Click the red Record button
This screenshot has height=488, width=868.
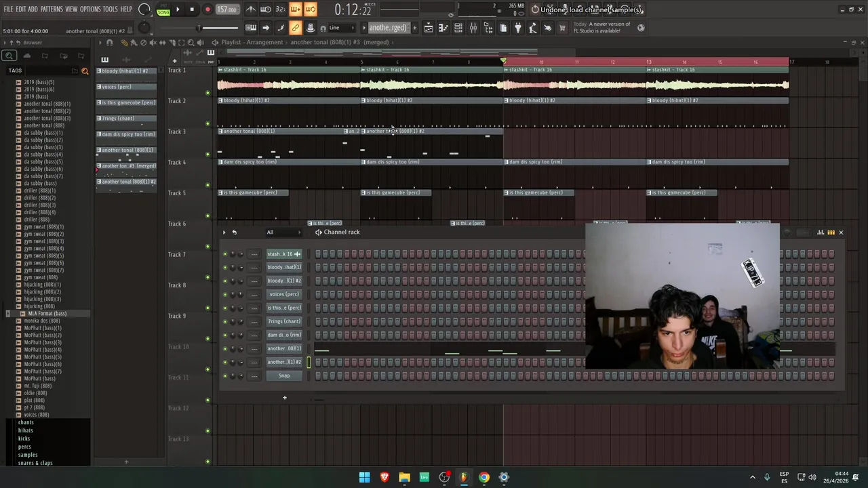pyautogui.click(x=208, y=9)
